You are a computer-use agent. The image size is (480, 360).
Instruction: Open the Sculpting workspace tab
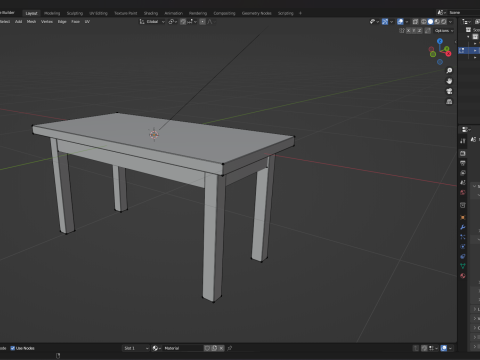click(x=75, y=13)
